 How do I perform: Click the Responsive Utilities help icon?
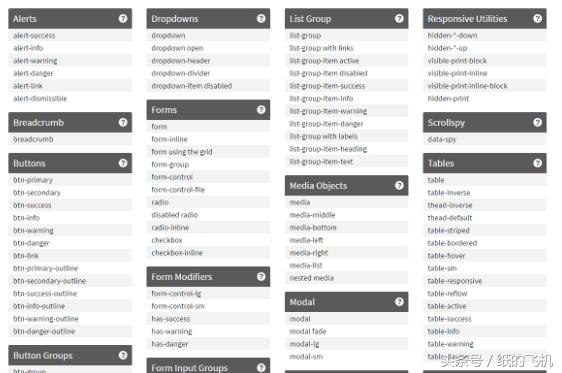537,19
